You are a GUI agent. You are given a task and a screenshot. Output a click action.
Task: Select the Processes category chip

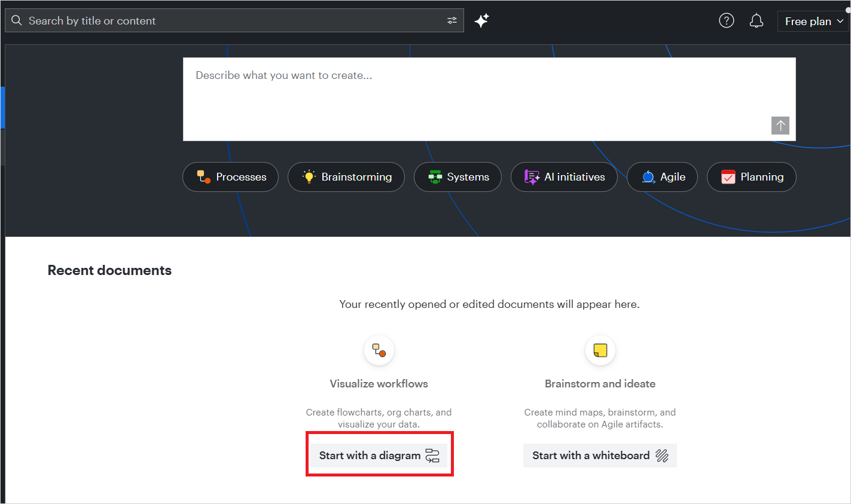pos(230,177)
